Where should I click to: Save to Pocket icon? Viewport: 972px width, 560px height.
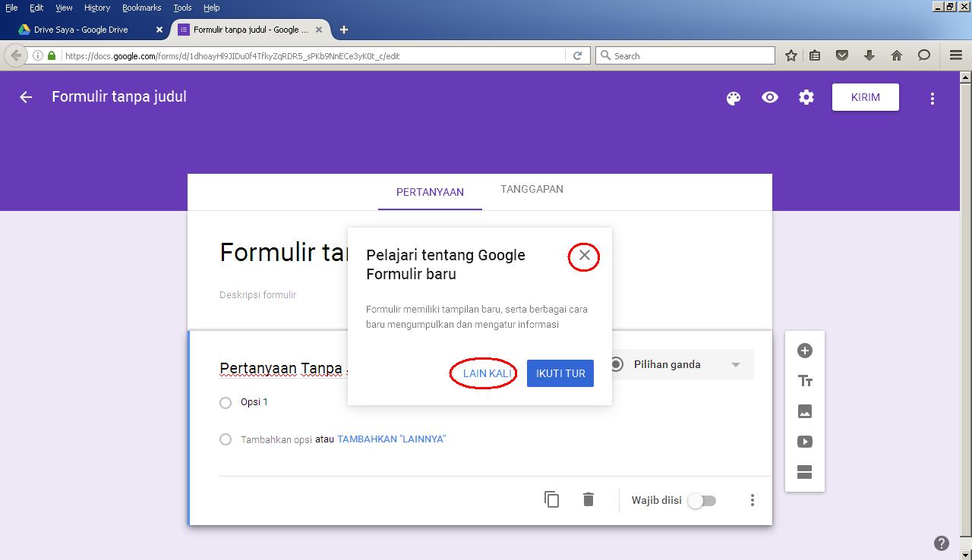(842, 55)
